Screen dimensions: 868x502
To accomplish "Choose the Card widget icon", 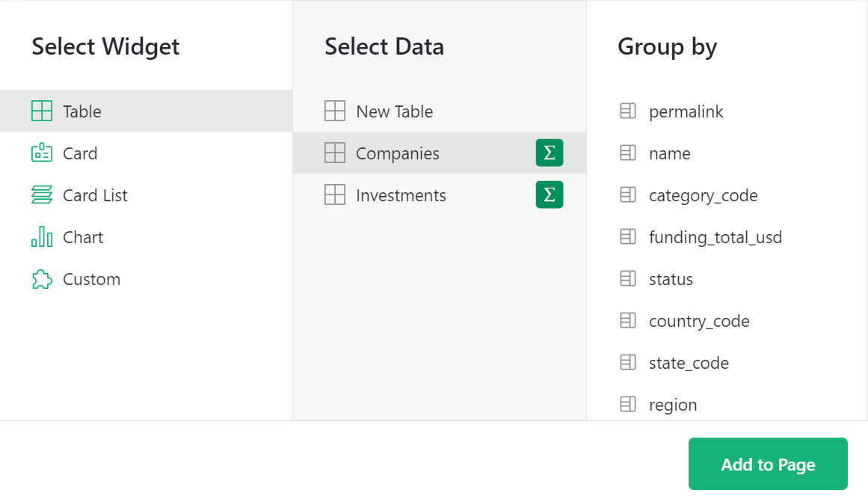I will pos(42,153).
